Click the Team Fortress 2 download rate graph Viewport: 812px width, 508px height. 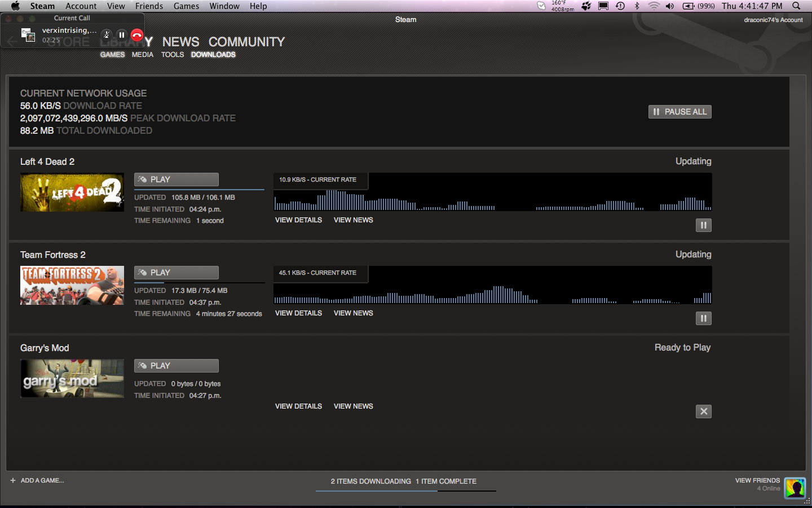coord(493,285)
